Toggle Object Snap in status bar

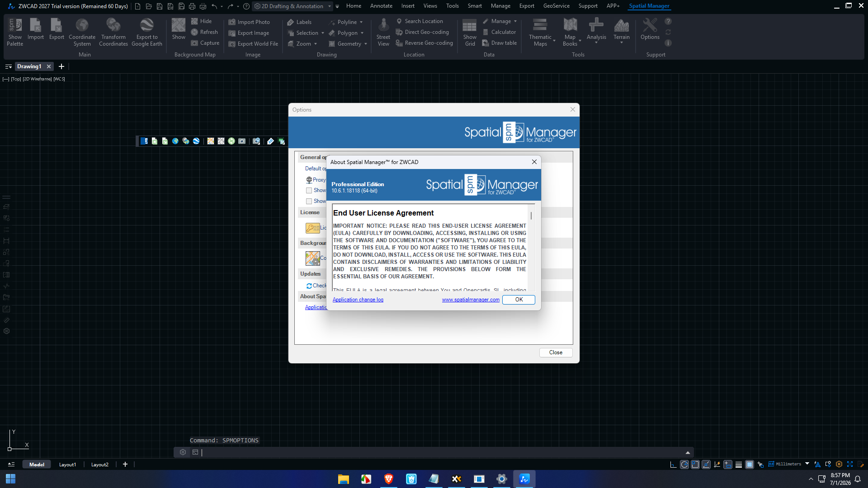[x=695, y=465]
